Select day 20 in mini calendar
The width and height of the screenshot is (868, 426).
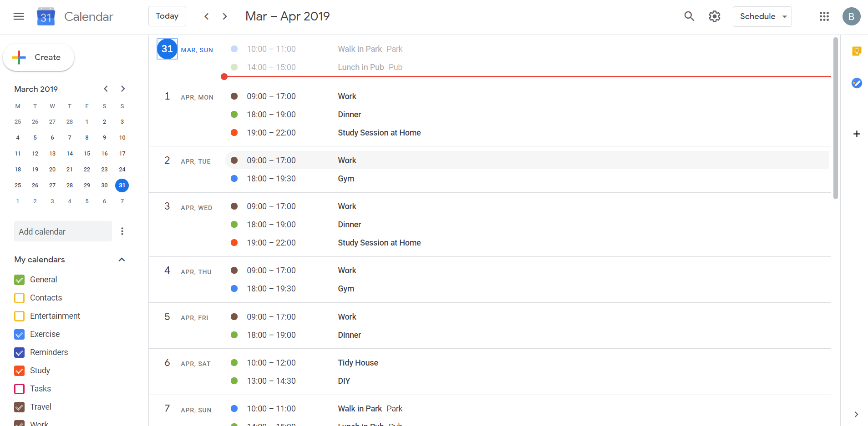(x=52, y=170)
